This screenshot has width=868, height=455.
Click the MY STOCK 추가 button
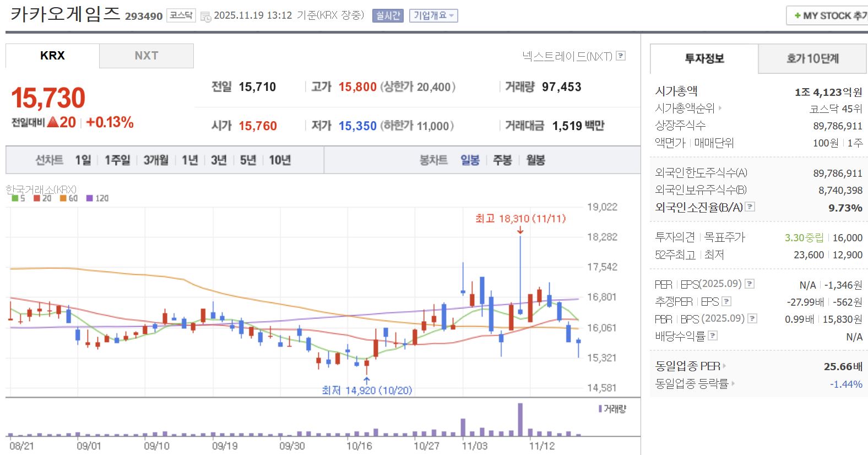point(828,15)
